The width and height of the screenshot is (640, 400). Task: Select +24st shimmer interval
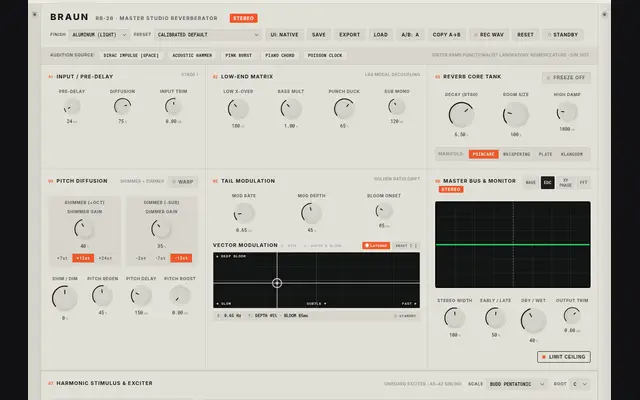point(105,258)
